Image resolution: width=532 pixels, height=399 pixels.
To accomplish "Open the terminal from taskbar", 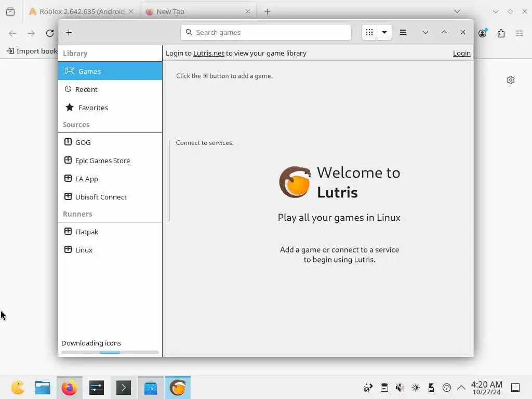I will pos(124,388).
